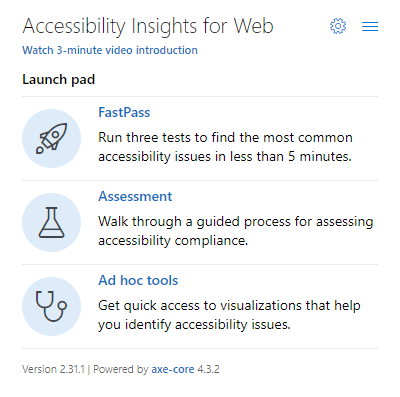Open the Ad hoc tools link

click(138, 280)
